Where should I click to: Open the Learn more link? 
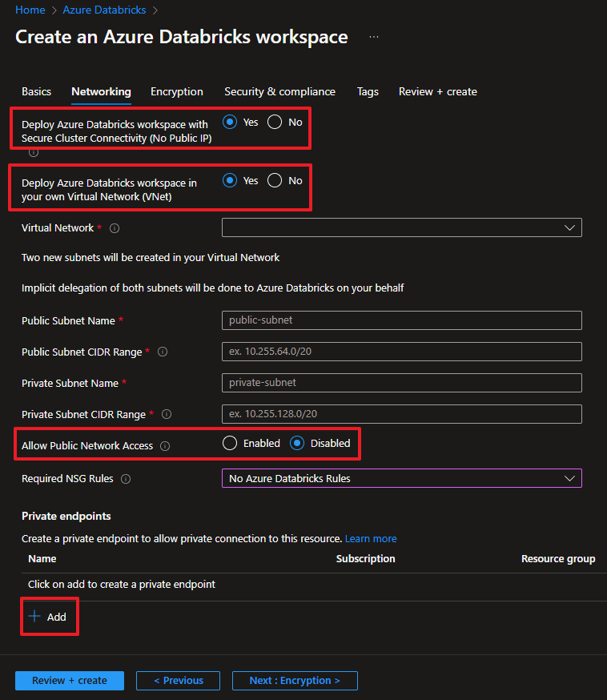click(x=371, y=538)
